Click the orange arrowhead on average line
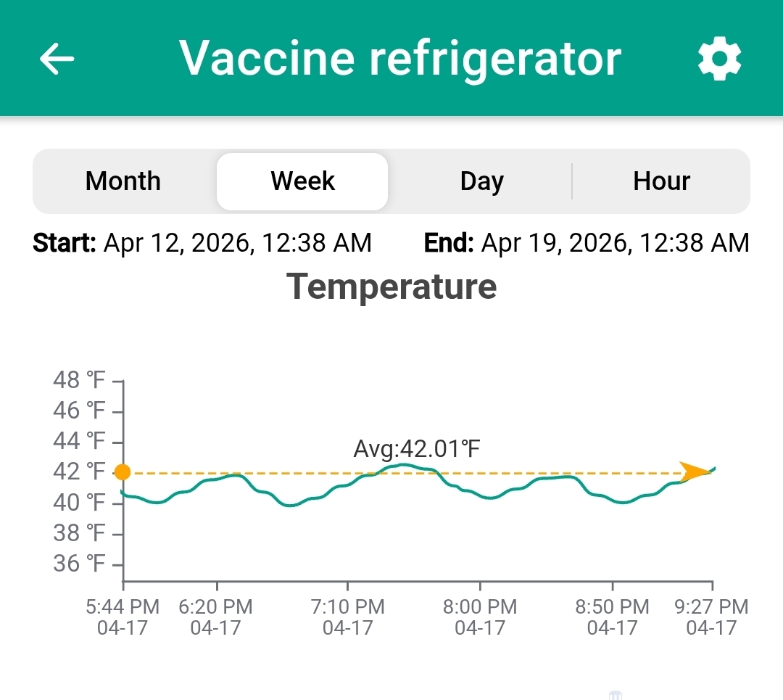Image resolution: width=783 pixels, height=700 pixels. click(x=695, y=472)
